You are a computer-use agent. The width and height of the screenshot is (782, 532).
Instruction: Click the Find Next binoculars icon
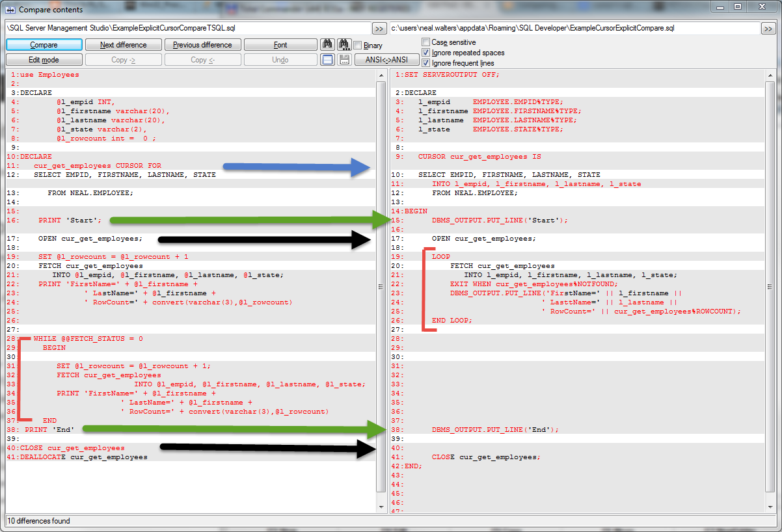click(344, 44)
